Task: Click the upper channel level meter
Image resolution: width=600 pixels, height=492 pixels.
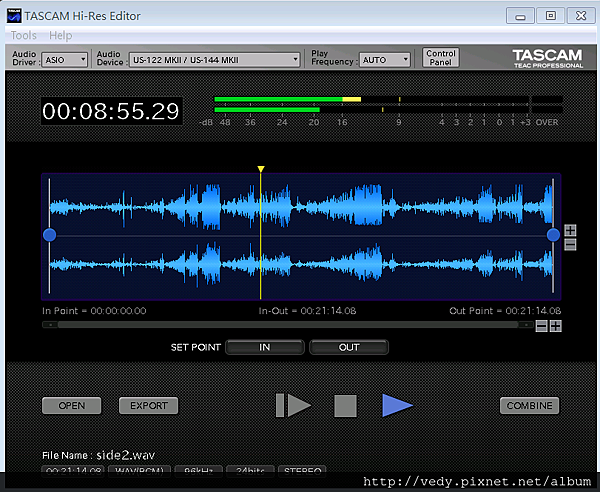Action: [x=388, y=99]
